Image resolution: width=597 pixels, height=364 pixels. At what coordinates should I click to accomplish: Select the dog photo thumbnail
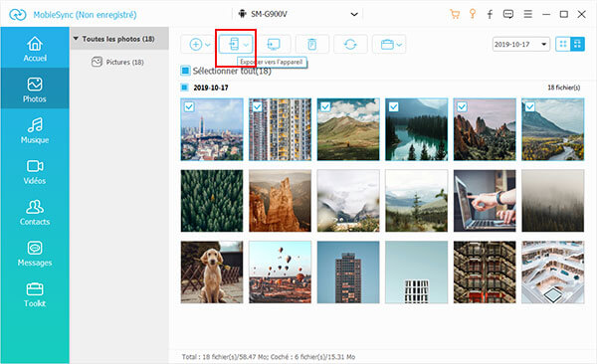[x=212, y=272]
